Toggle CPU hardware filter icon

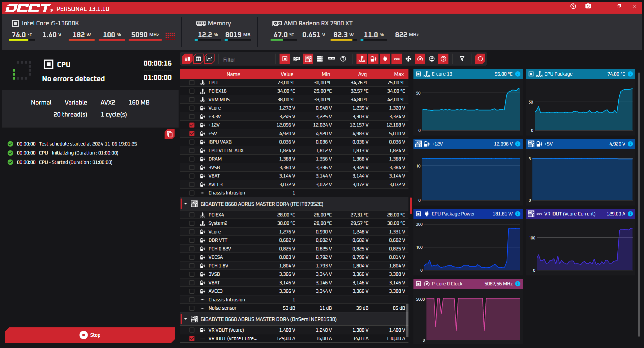click(x=285, y=59)
